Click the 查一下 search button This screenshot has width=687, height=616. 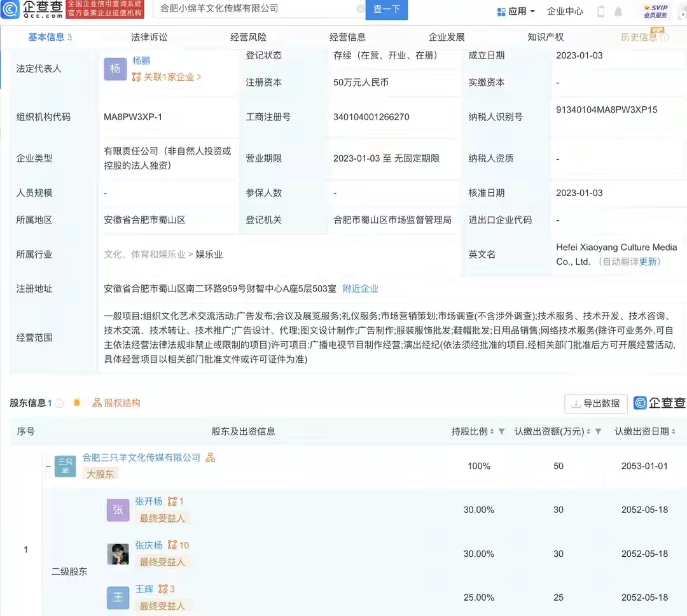(x=387, y=9)
